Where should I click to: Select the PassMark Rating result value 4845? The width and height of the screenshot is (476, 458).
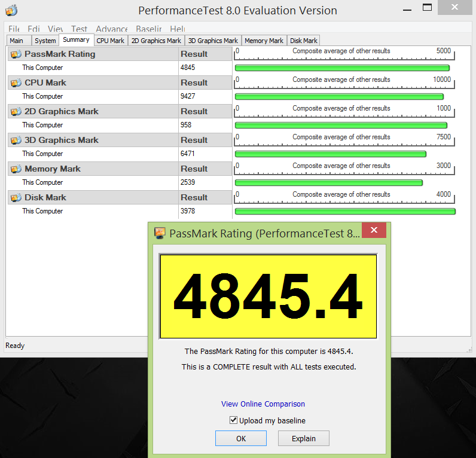[x=188, y=68]
